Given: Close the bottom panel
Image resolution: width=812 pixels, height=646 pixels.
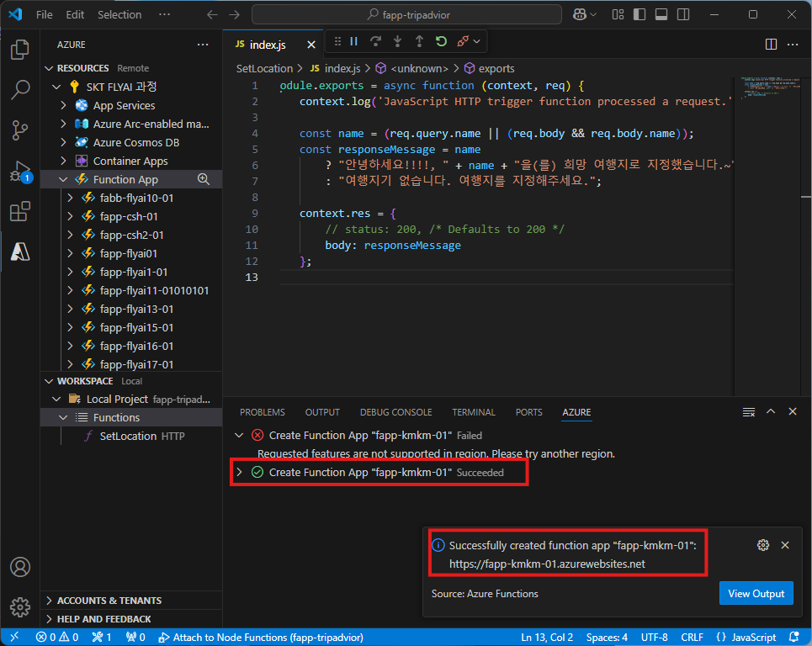Looking at the screenshot, I should 793,411.
